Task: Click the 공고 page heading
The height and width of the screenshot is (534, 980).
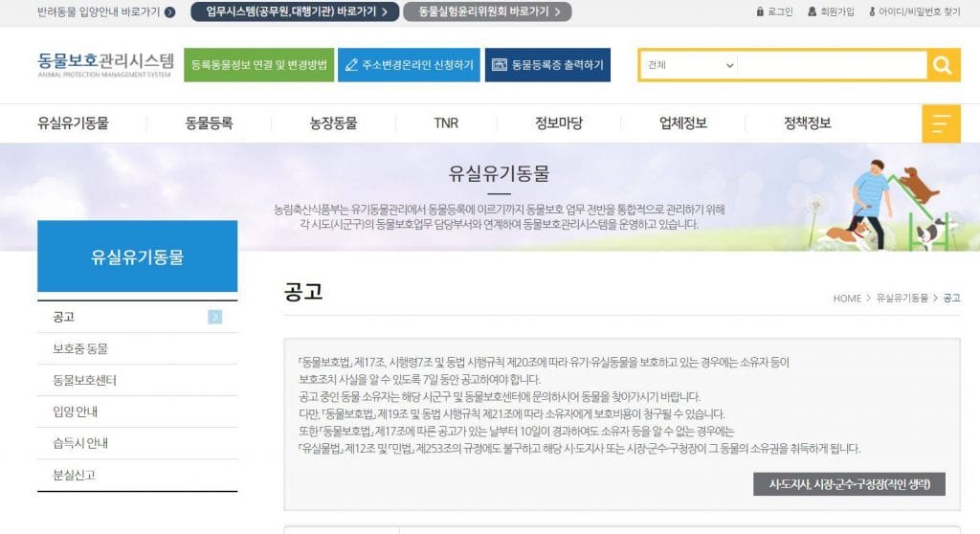Action: [x=303, y=291]
